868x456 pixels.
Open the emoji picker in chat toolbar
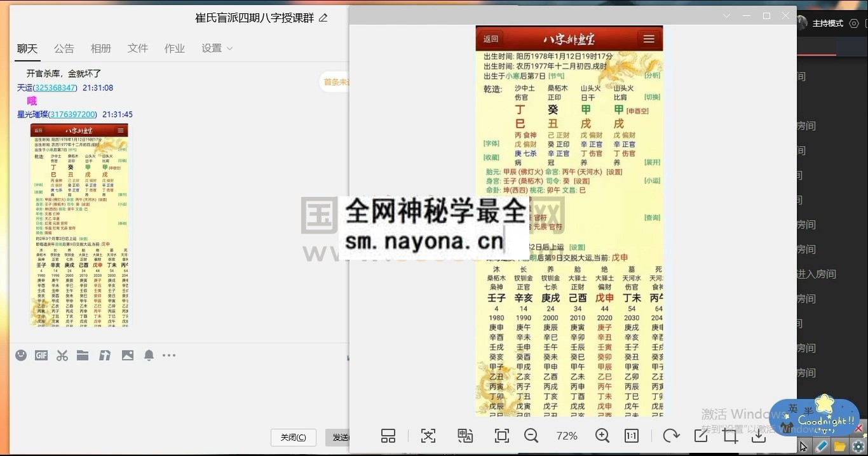click(21, 356)
